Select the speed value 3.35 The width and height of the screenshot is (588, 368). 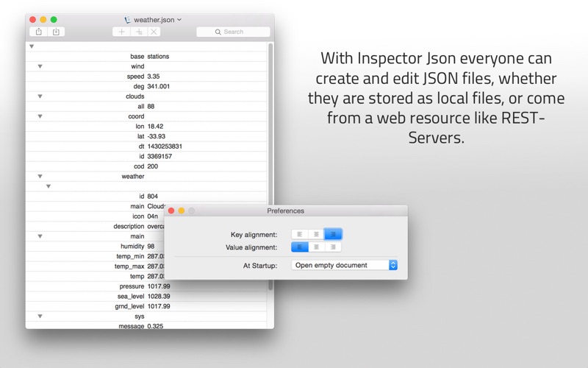[x=154, y=77]
